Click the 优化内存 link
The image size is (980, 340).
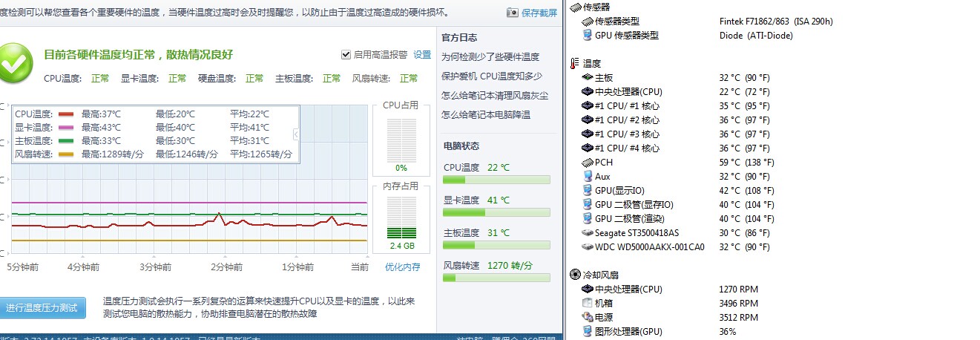(403, 267)
